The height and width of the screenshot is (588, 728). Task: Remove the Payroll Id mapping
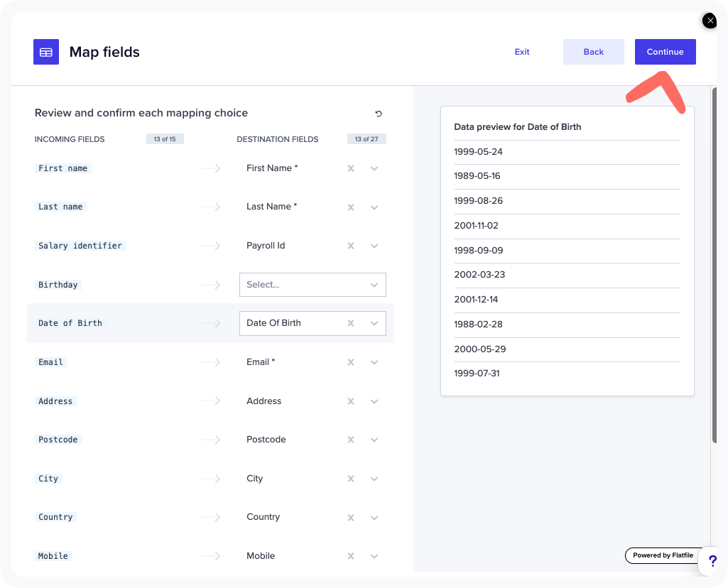point(351,246)
